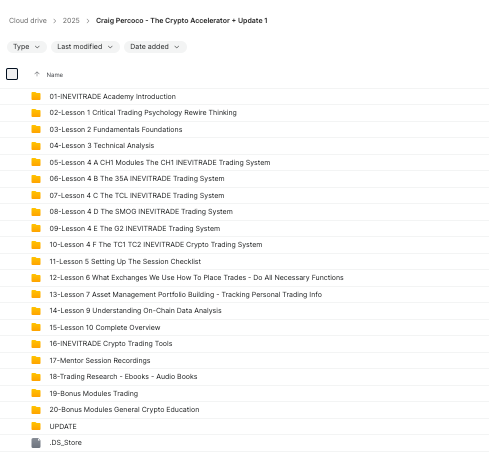Viewport: 489px width, 471px height.
Task: Go to Cloud drive in the breadcrumb
Action: (28, 21)
